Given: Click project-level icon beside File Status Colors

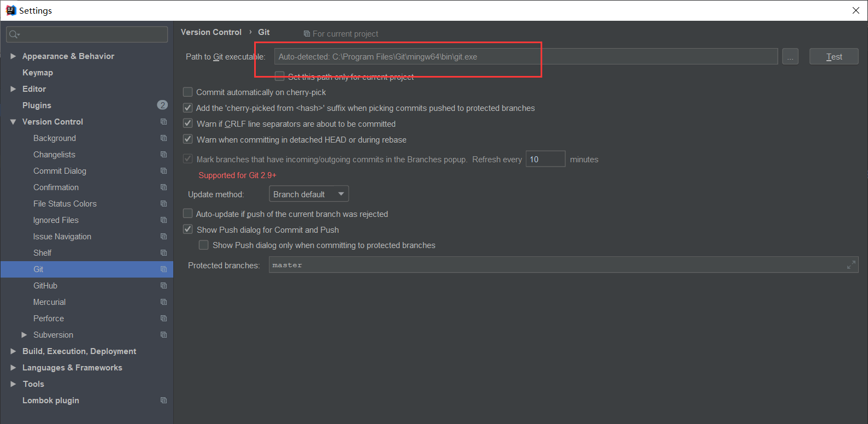Looking at the screenshot, I should (163, 204).
